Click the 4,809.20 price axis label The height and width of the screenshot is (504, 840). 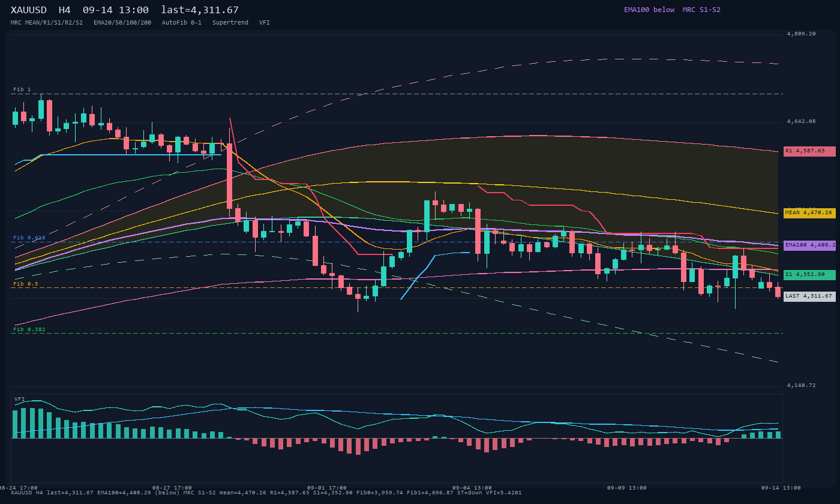click(802, 34)
